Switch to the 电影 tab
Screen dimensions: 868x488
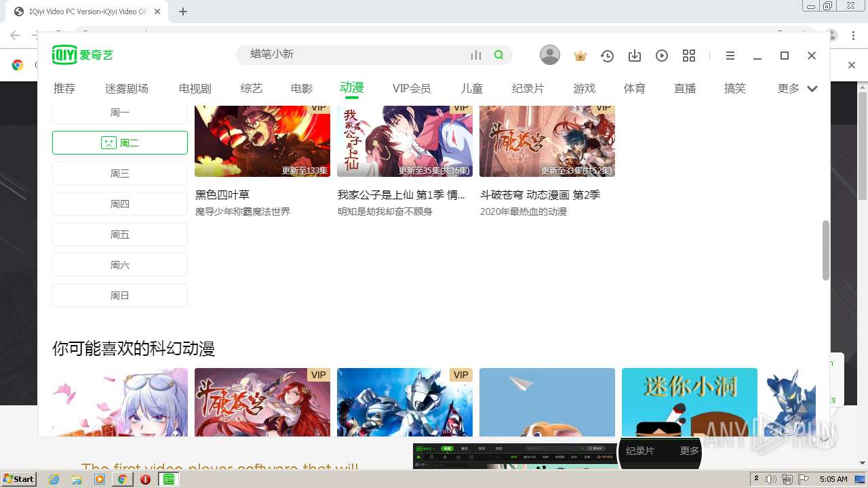click(x=302, y=89)
